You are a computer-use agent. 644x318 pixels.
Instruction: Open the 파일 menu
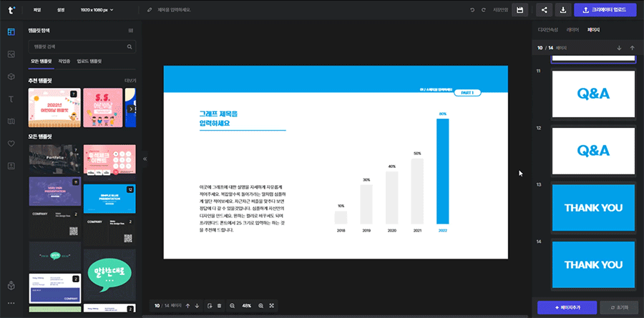click(x=37, y=10)
